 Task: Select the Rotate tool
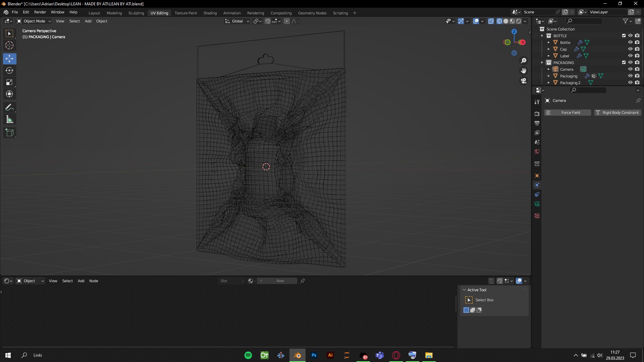coord(9,70)
